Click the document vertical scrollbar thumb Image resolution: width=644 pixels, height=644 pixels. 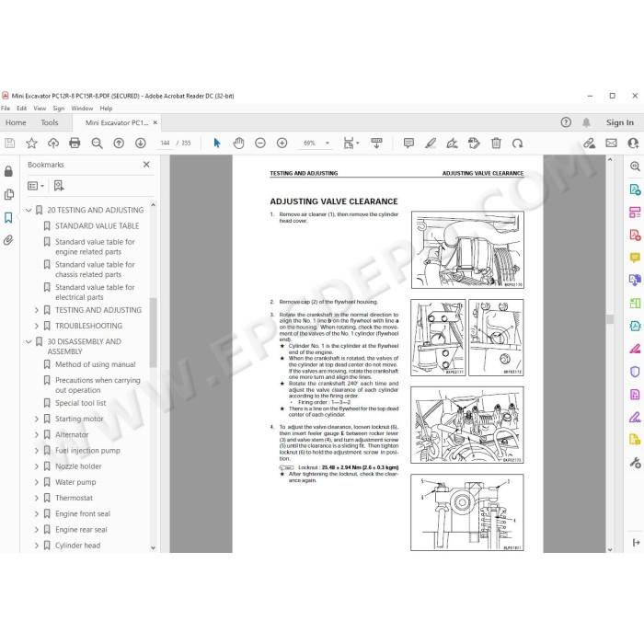610,319
